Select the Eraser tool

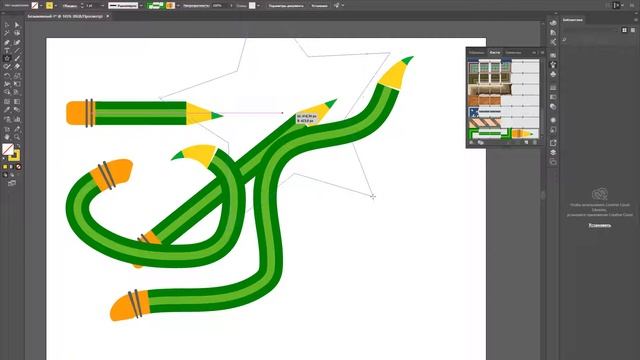(17, 67)
